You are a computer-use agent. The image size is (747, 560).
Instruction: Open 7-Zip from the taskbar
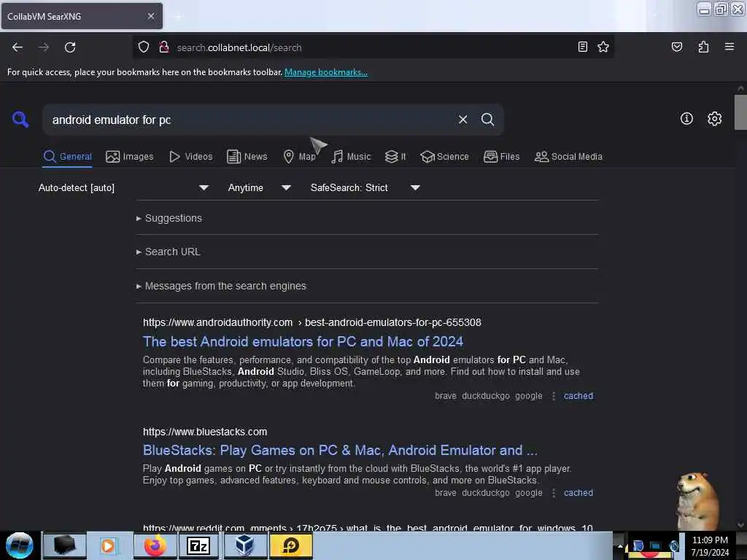pyautogui.click(x=198, y=545)
